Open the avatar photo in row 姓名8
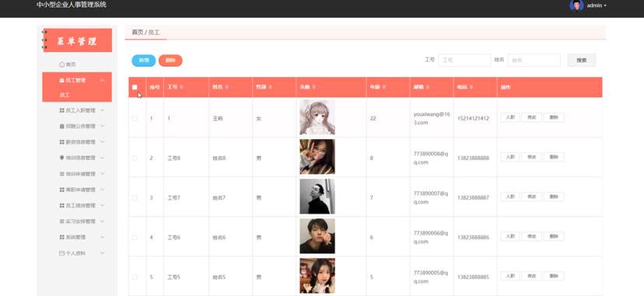 pos(317,157)
